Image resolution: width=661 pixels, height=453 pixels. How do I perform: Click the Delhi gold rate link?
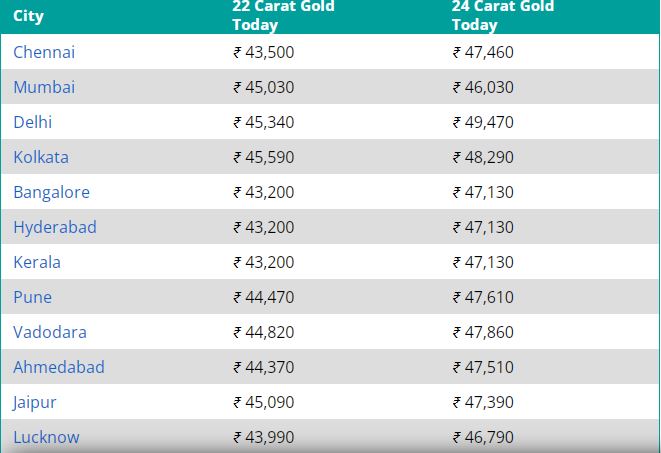point(32,122)
